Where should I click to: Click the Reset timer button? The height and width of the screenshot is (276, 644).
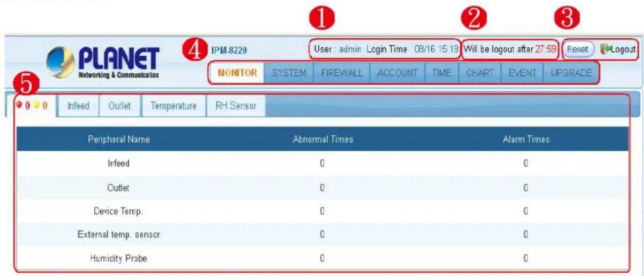coord(579,49)
